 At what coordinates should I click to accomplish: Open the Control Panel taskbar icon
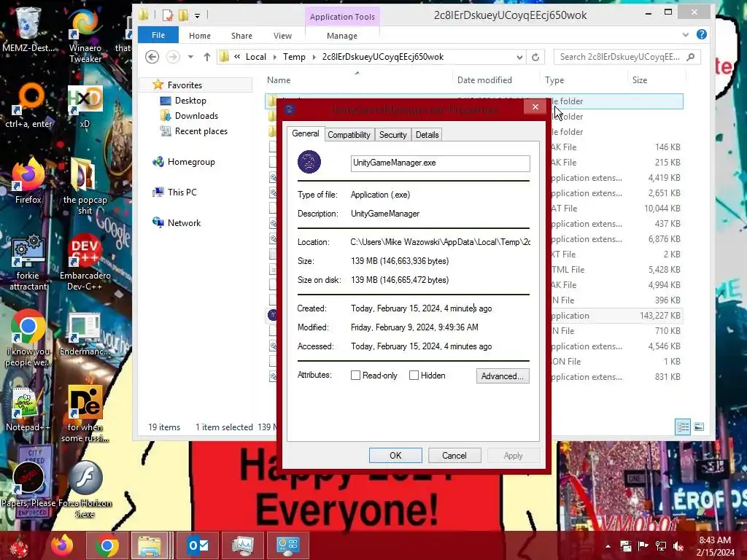click(287, 545)
